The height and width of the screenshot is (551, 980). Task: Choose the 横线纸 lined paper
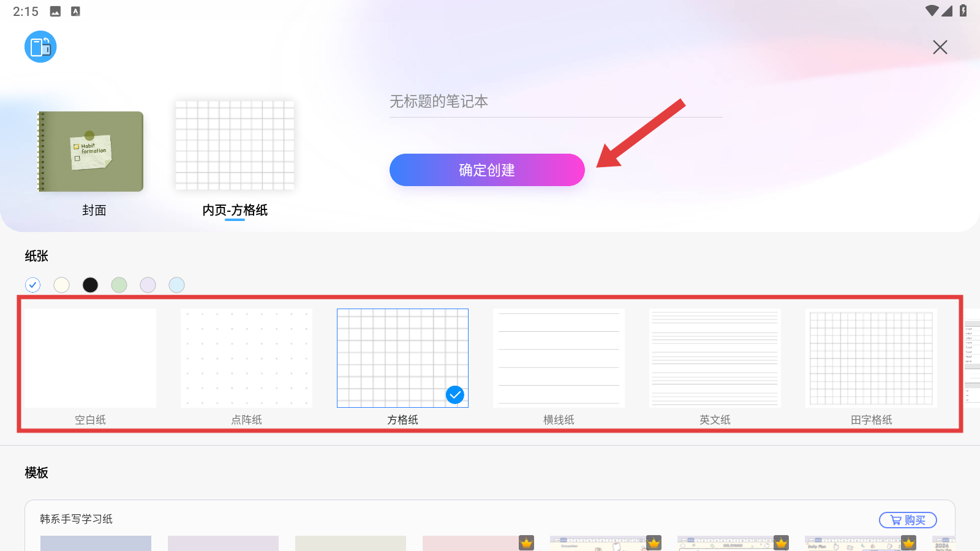pos(559,358)
